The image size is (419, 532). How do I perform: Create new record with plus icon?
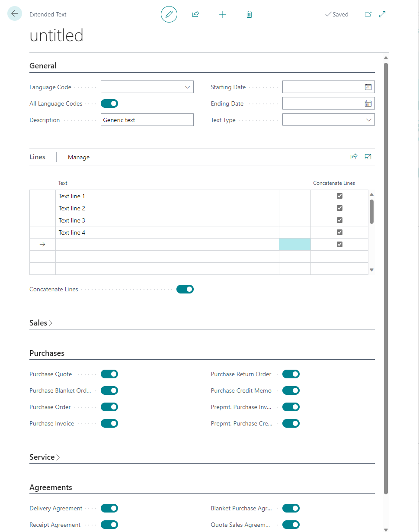click(223, 14)
